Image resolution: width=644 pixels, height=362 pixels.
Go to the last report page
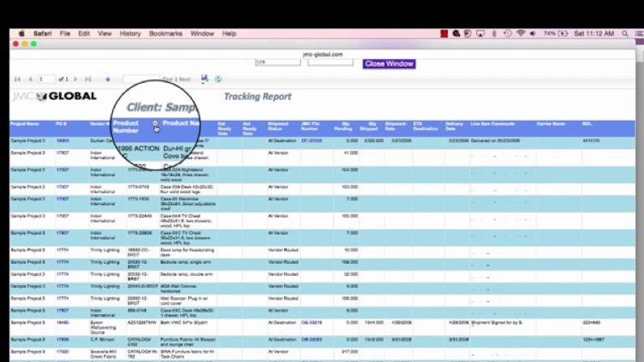tap(88, 80)
